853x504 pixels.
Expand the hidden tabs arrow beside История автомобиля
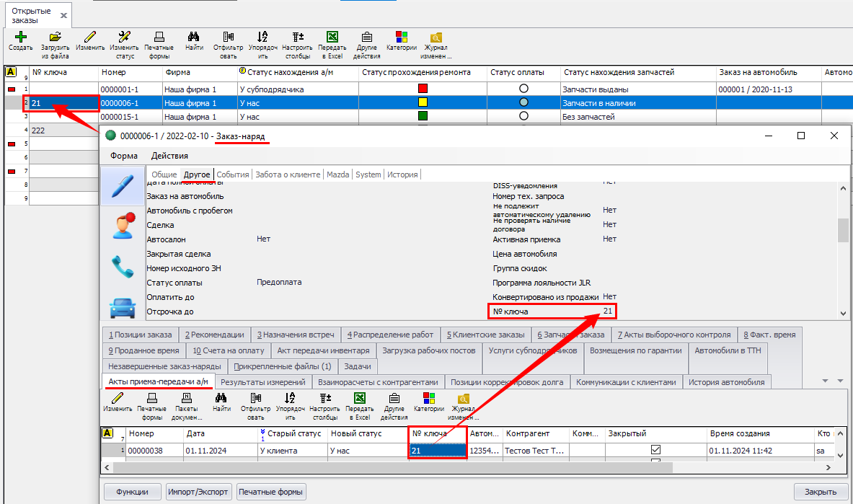[x=825, y=381]
